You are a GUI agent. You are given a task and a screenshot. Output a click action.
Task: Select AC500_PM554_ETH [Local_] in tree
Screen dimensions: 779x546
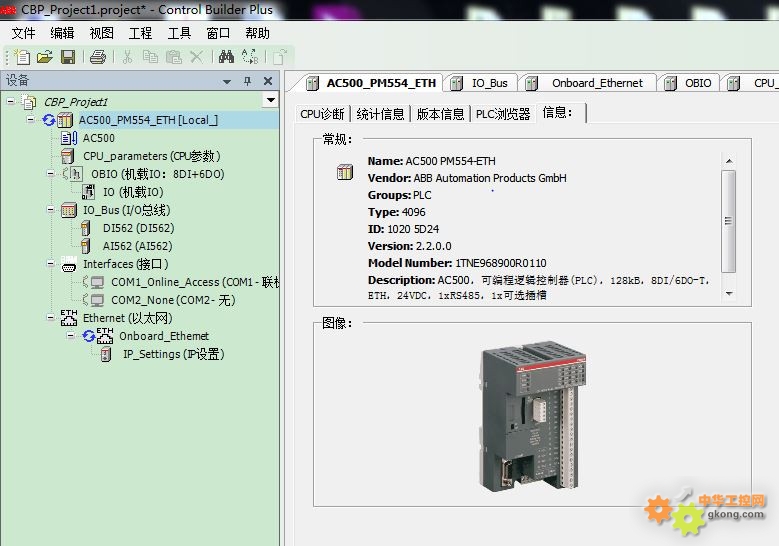point(149,120)
